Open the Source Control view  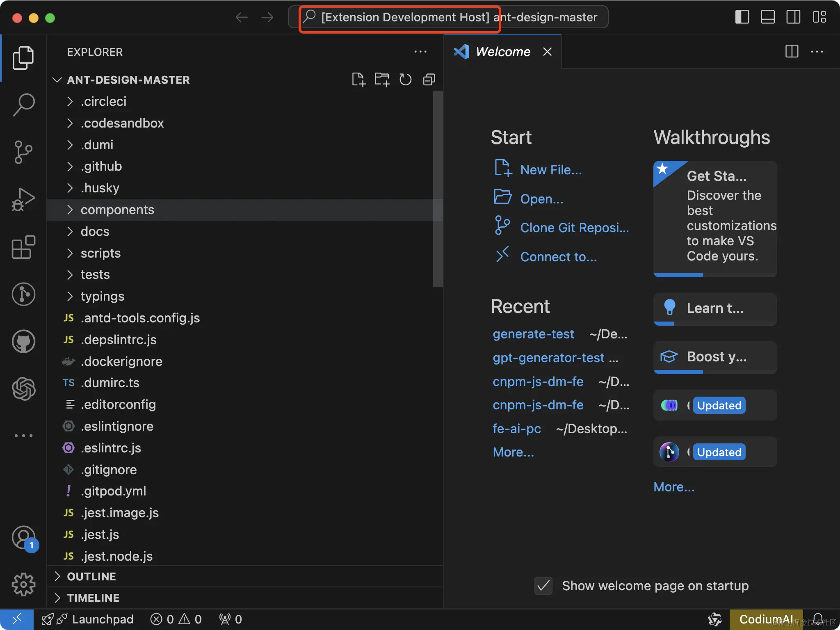coord(23,152)
